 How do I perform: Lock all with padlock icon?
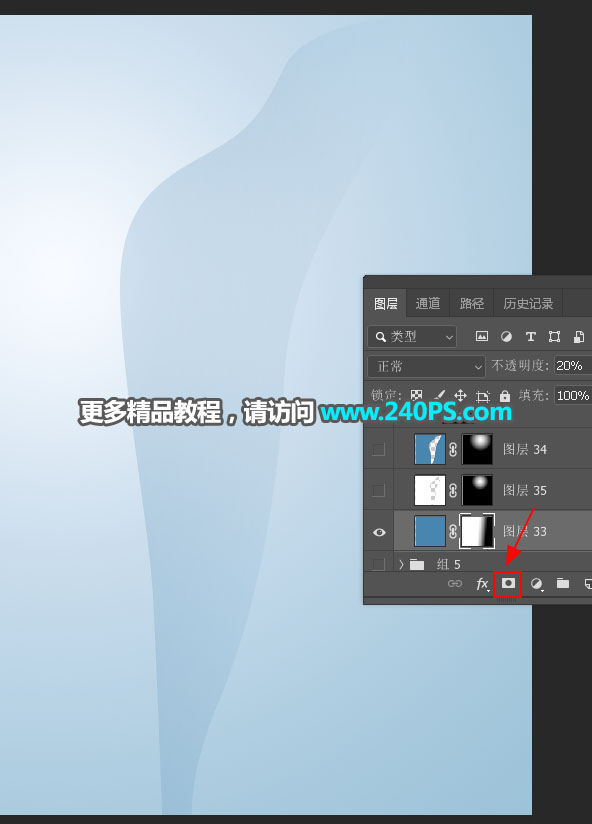[505, 395]
